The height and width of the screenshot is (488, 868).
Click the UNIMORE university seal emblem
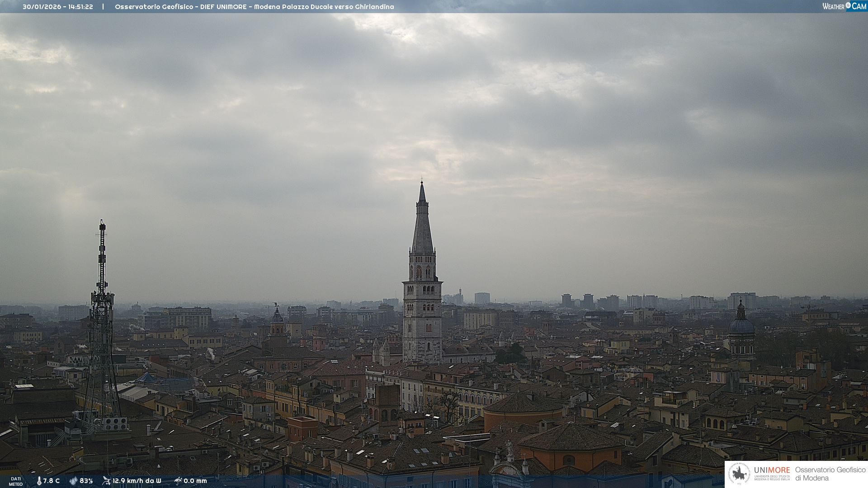tap(739, 474)
